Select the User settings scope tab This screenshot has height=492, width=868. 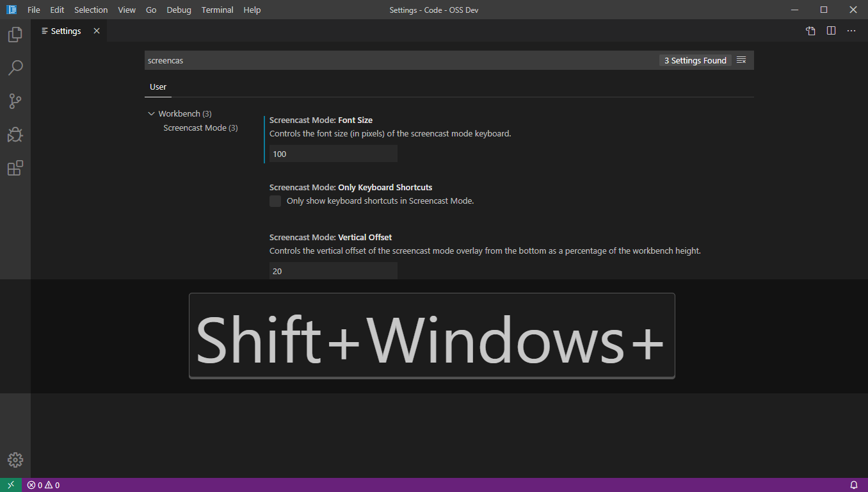[158, 87]
